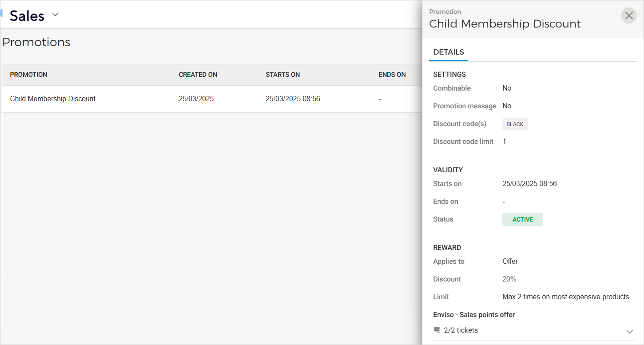Select the BLACK discount code chip
This screenshot has width=644, height=345.
tap(515, 124)
